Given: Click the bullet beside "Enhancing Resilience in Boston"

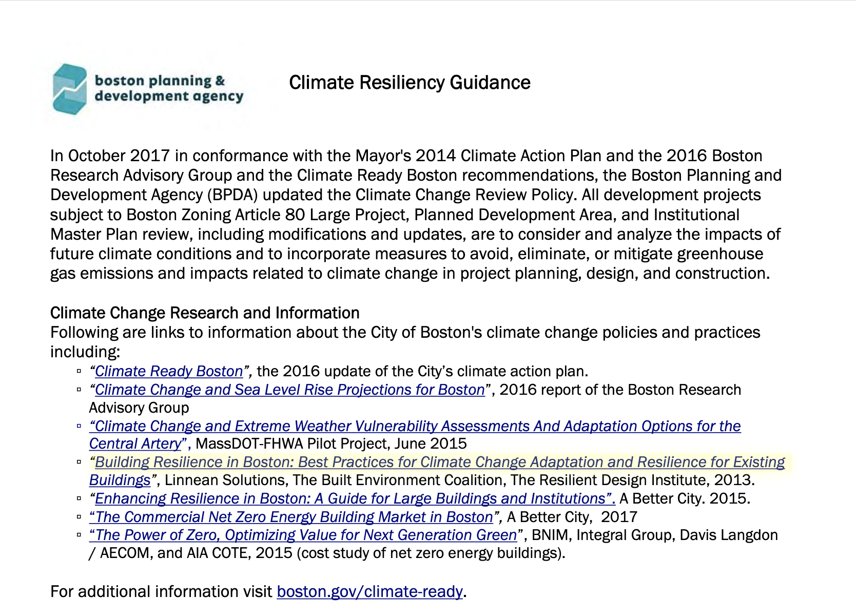Looking at the screenshot, I should click(79, 496).
